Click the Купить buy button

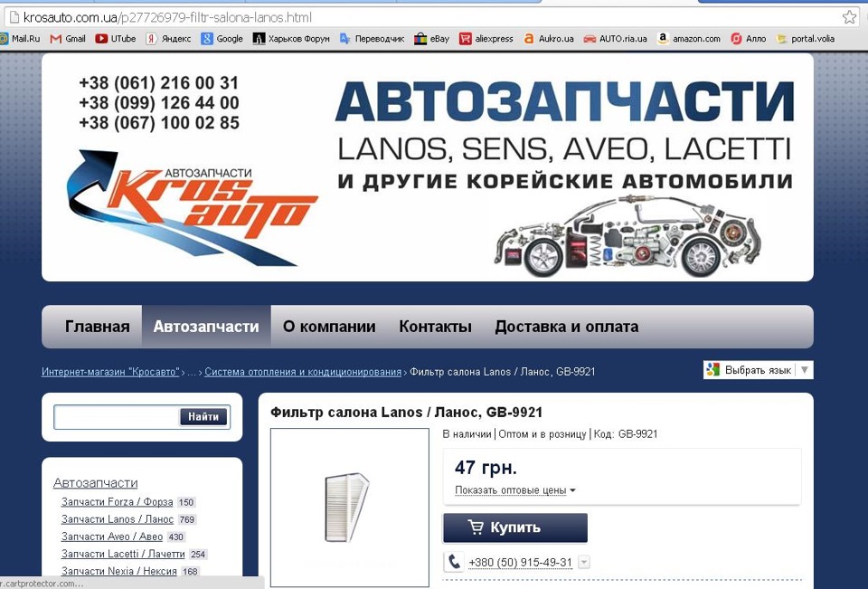pos(515,527)
